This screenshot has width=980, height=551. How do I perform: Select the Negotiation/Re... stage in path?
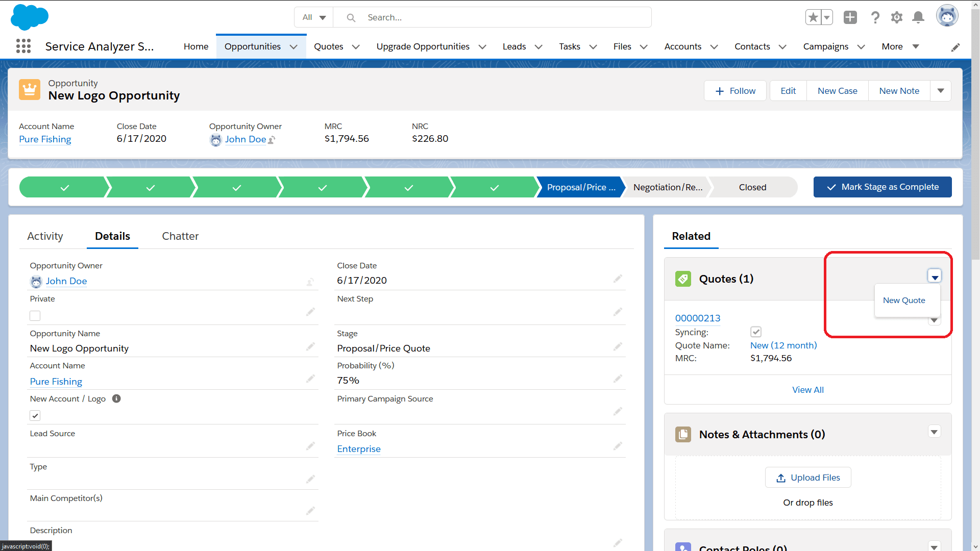(668, 187)
